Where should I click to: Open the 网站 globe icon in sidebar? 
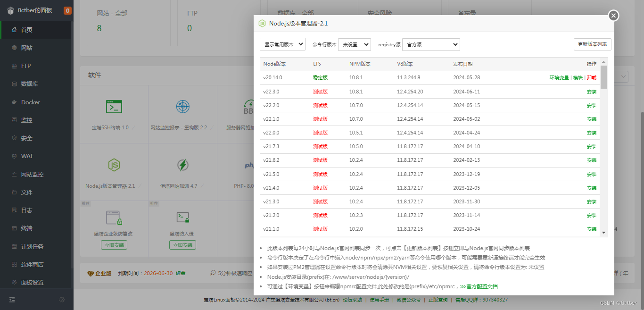pyautogui.click(x=14, y=48)
